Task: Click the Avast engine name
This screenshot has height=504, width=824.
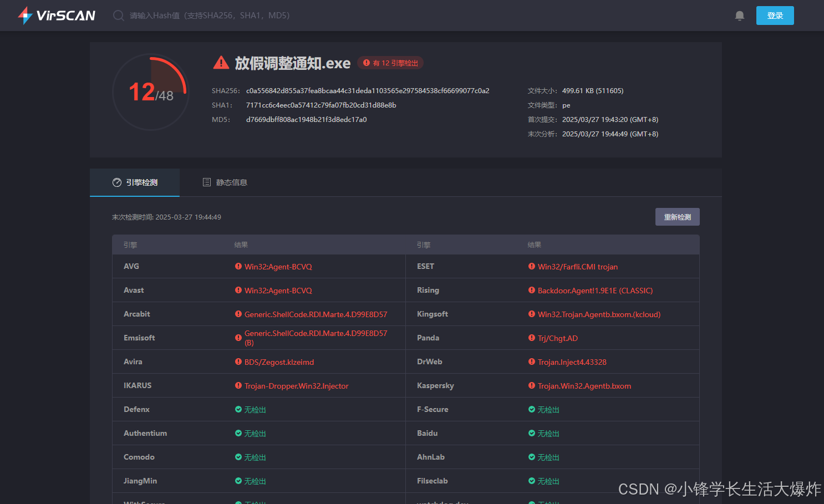Action: click(134, 290)
